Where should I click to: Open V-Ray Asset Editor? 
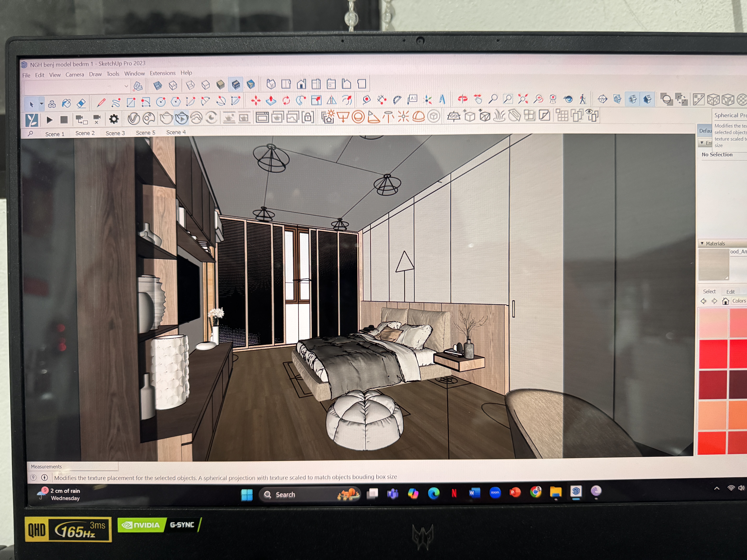134,118
